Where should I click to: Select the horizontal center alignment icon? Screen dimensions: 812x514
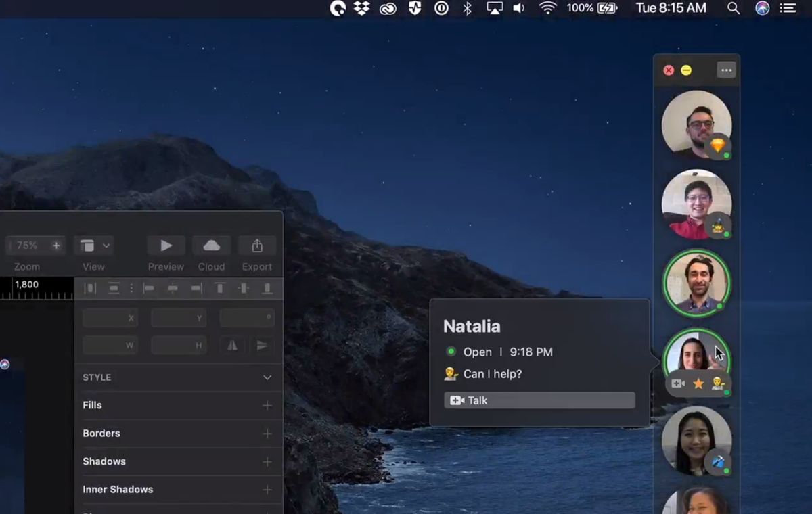pyautogui.click(x=172, y=288)
